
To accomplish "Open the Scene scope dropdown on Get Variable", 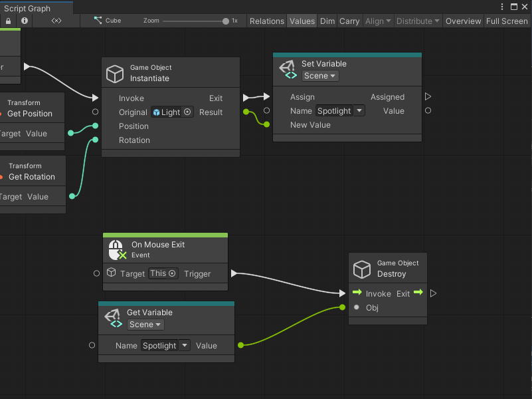I will pyautogui.click(x=145, y=325).
